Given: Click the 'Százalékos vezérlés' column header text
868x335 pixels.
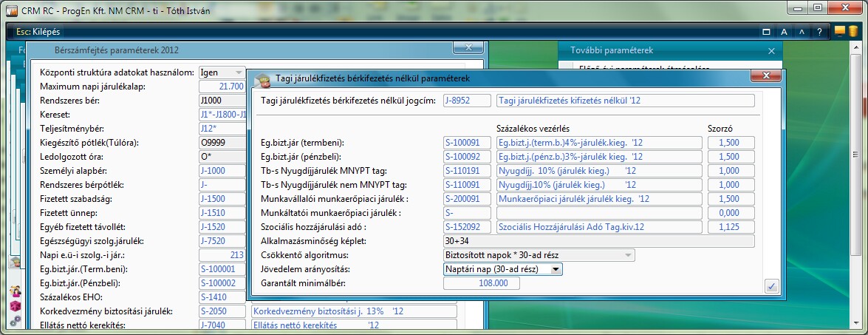Looking at the screenshot, I should tap(533, 129).
